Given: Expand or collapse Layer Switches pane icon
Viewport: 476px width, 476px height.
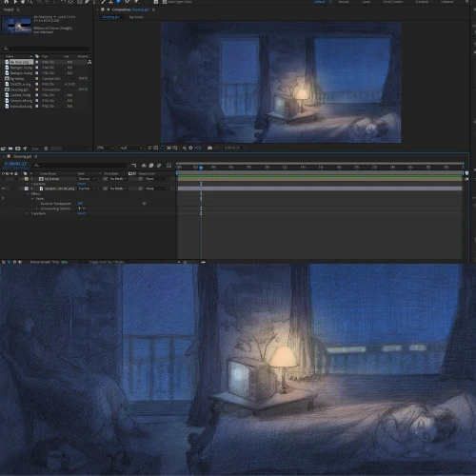Looking at the screenshot, I should pyautogui.click(x=4, y=262).
